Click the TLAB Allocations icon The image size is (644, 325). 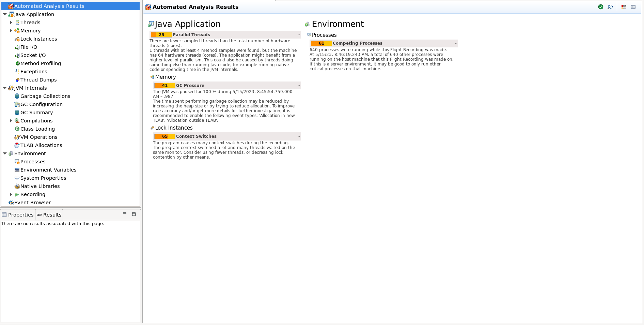click(x=17, y=145)
